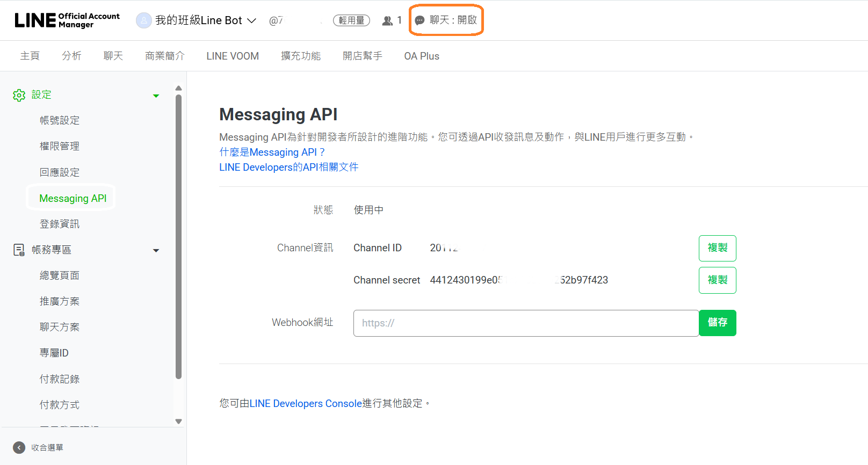868x465 pixels.
Task: Switch to the OA Plus tab
Action: pyautogui.click(x=422, y=56)
